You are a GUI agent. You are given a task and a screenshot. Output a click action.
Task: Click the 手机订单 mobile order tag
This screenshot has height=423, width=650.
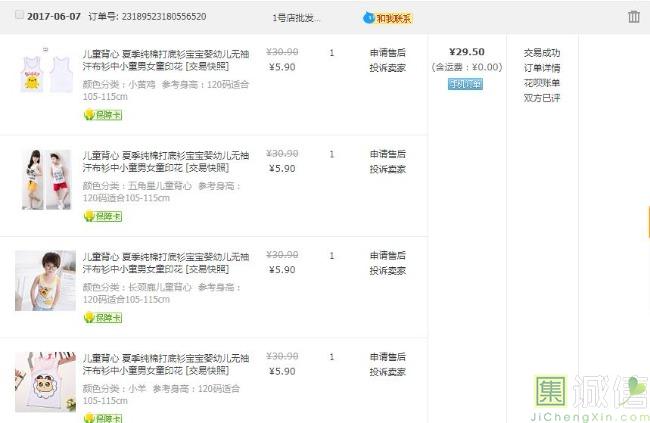coord(465,84)
